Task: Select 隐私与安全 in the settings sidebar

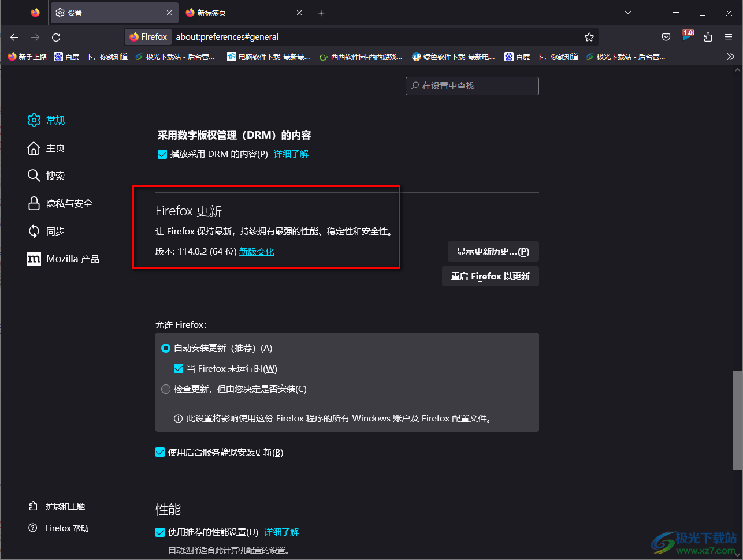Action: point(61,203)
